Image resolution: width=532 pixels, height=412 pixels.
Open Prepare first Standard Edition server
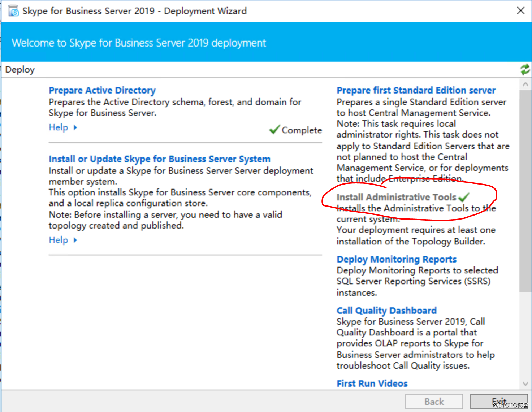(416, 90)
